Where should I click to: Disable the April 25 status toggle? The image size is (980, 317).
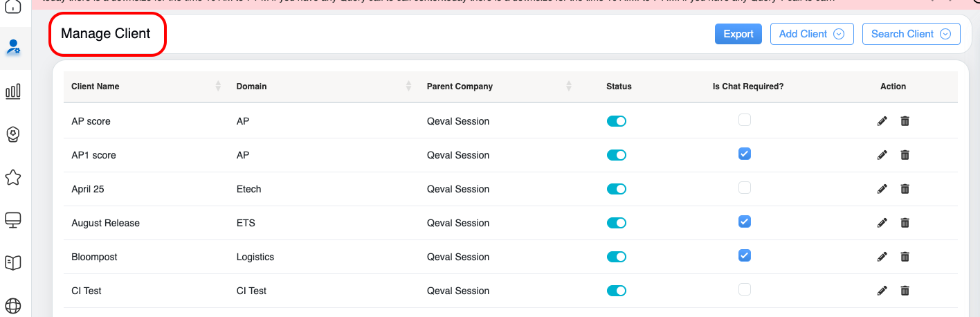616,189
